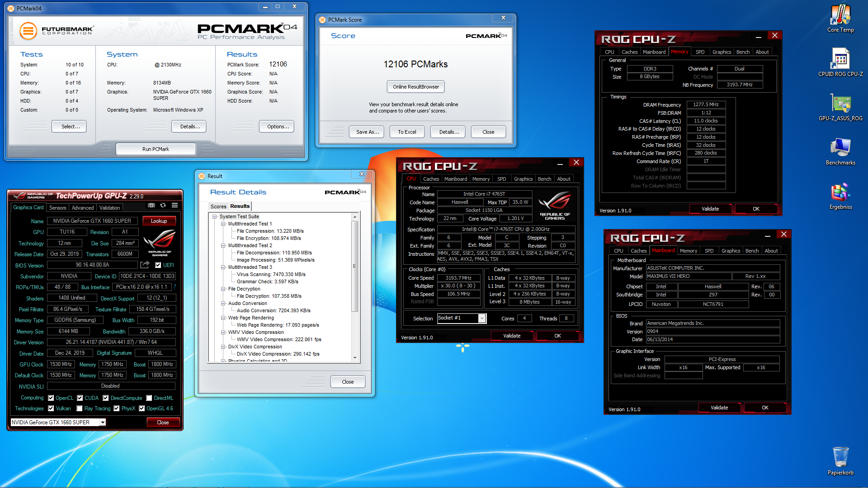This screenshot has width=868, height=488.
Task: Take a GPU-Z screenshot with camera icon
Action: pyautogui.click(x=151, y=206)
